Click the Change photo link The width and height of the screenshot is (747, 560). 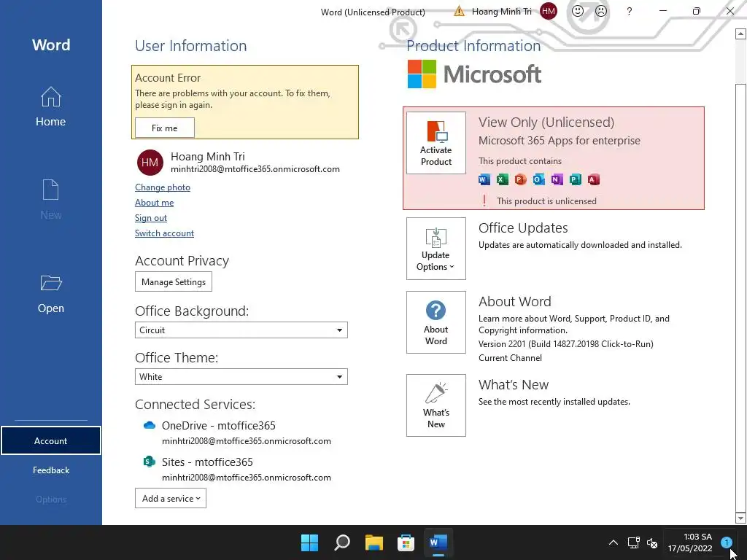point(163,187)
